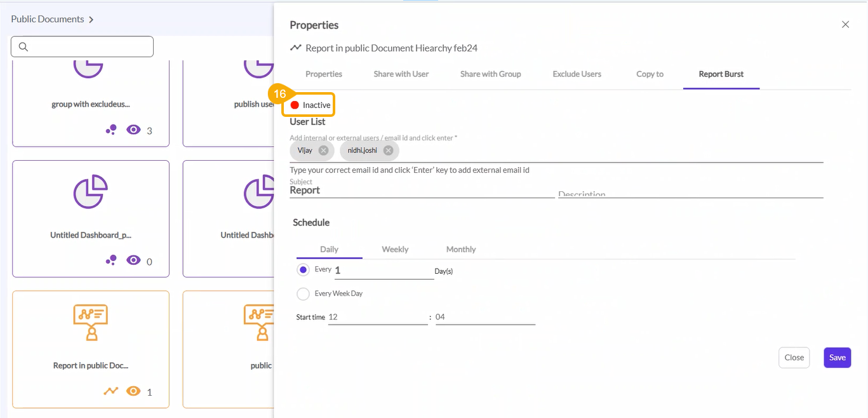The image size is (868, 418).
Task: Toggle the Inactive status indicator
Action: [x=295, y=105]
